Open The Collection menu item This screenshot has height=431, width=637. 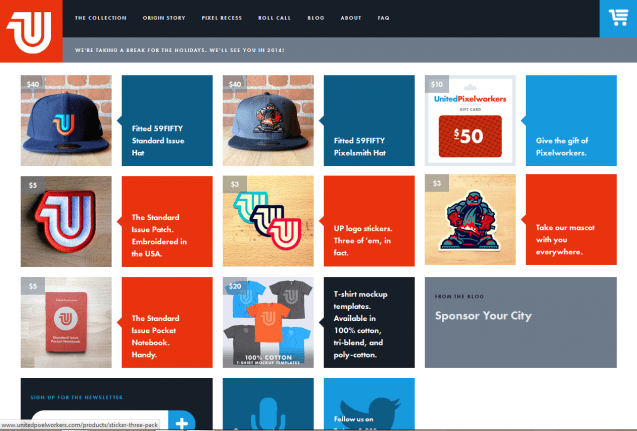click(x=101, y=18)
